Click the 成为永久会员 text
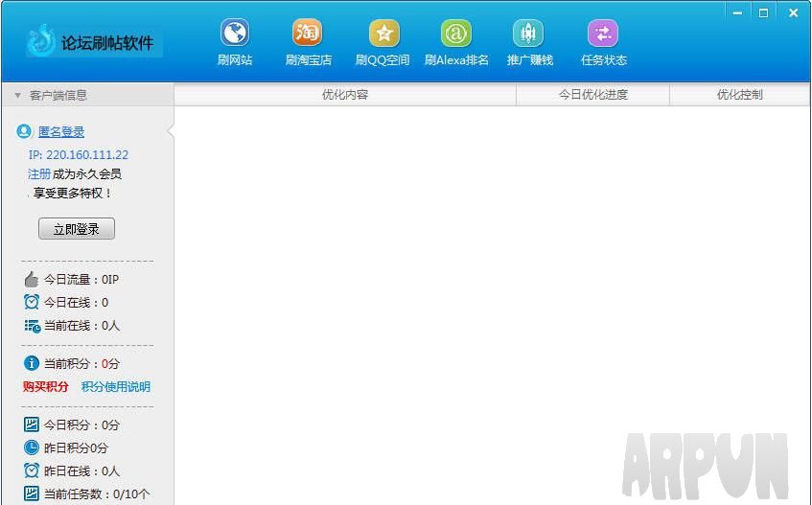The image size is (812, 505). point(87,173)
